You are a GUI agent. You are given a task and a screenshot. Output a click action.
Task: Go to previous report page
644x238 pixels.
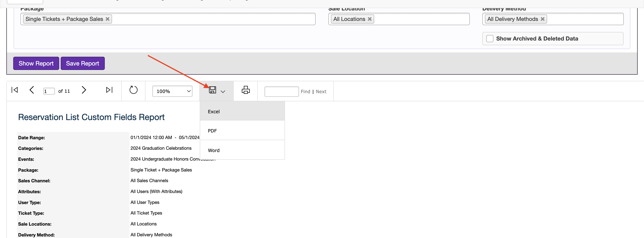[32, 90]
